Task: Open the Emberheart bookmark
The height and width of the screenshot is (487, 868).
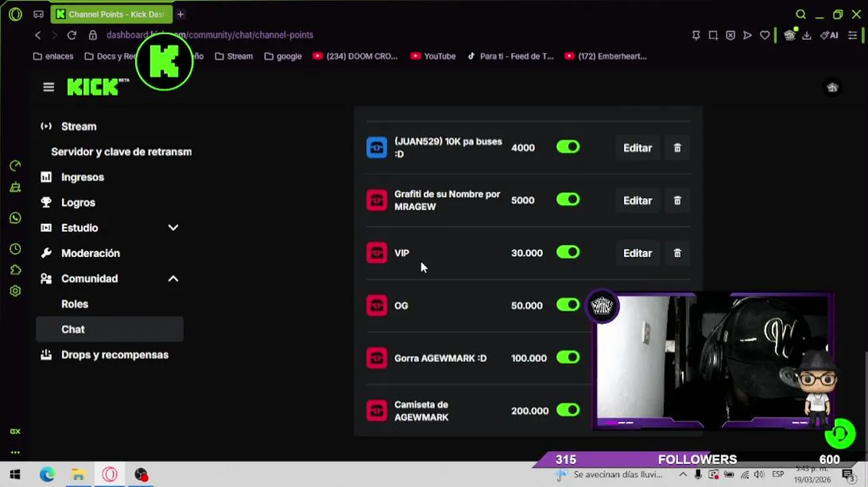Action: click(x=606, y=56)
